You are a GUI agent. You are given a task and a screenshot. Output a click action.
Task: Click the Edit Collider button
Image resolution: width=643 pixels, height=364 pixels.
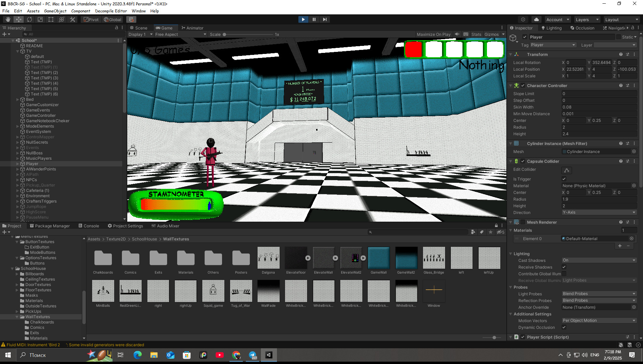(x=566, y=170)
